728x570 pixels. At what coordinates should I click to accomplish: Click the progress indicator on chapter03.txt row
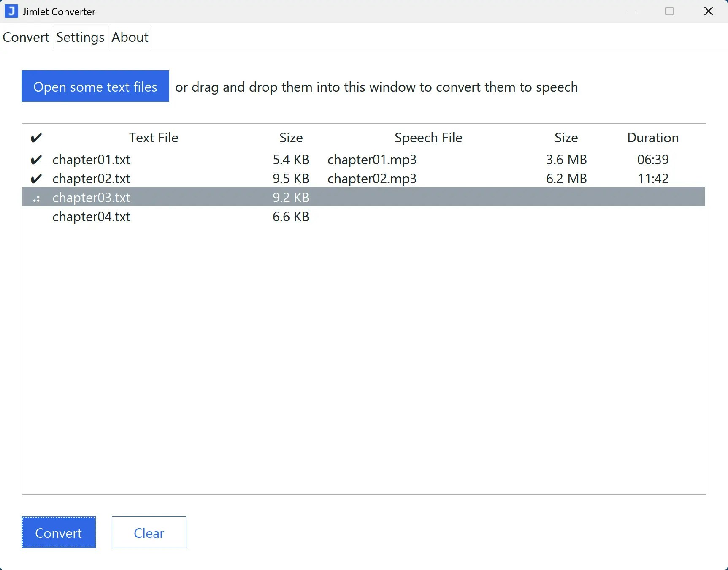pyautogui.click(x=36, y=198)
